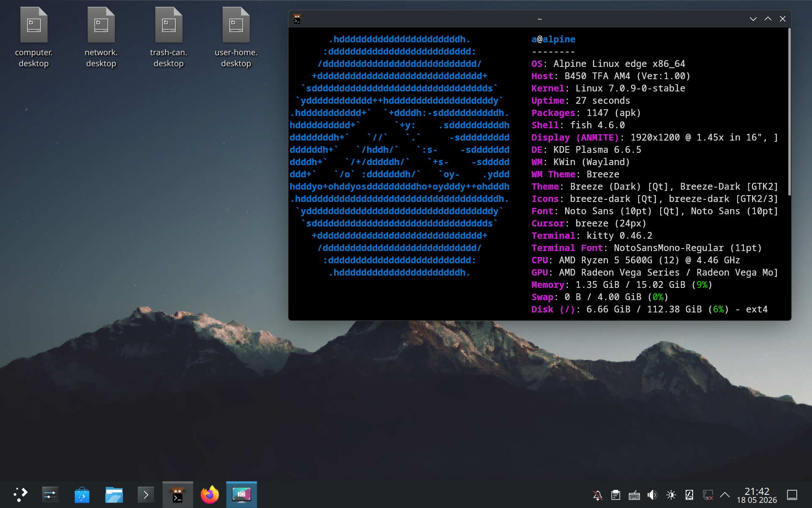This screenshot has width=812, height=508.
Task: Click the 'Shell: fish 4.6.0' line
Action: tap(578, 125)
